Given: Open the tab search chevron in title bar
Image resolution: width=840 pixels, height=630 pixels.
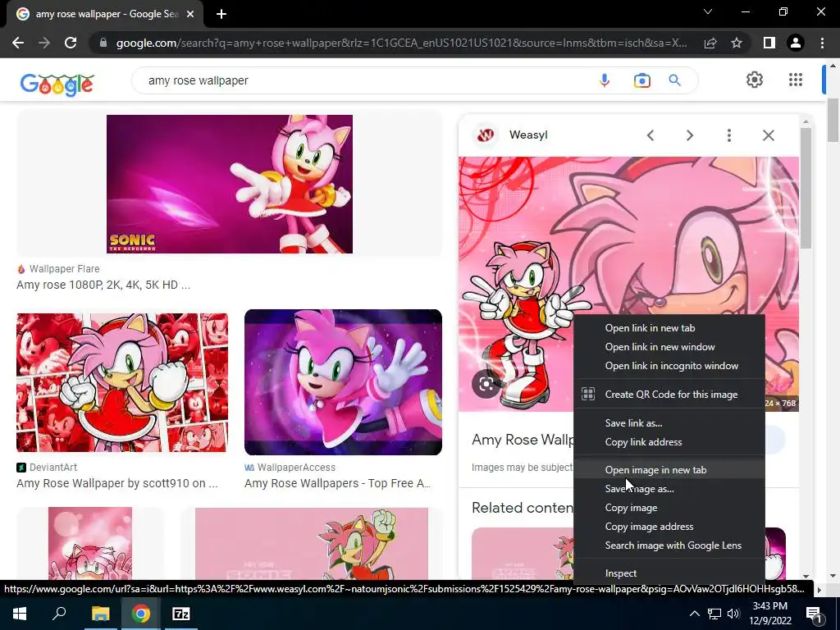Looking at the screenshot, I should pos(708,11).
